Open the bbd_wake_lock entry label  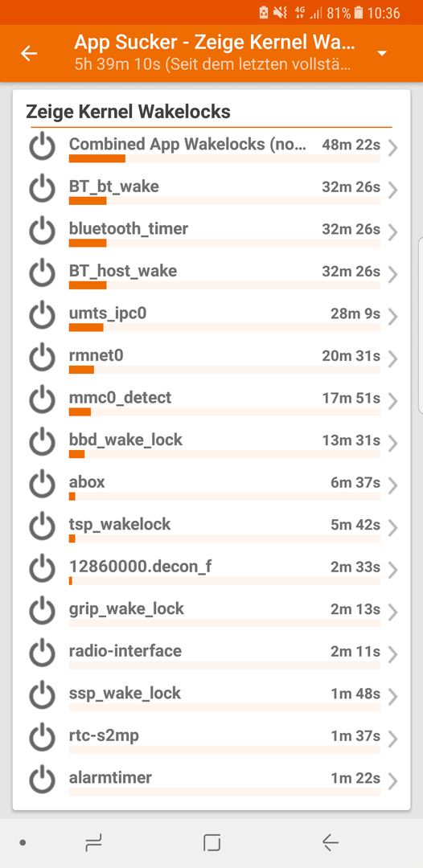coord(125,440)
